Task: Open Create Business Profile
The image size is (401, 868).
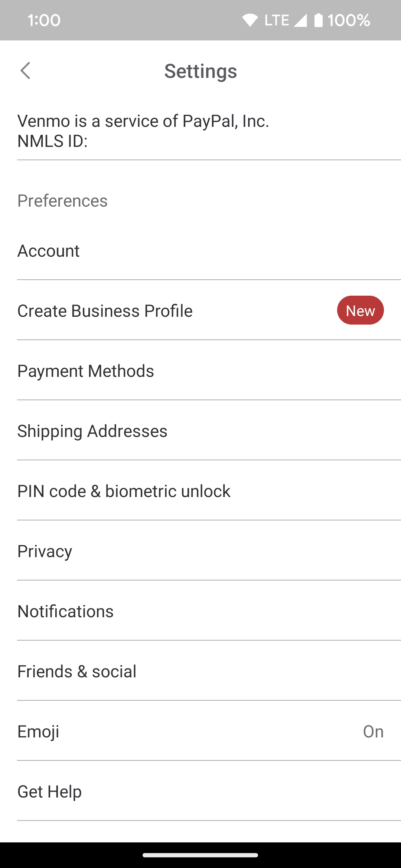Action: click(105, 311)
